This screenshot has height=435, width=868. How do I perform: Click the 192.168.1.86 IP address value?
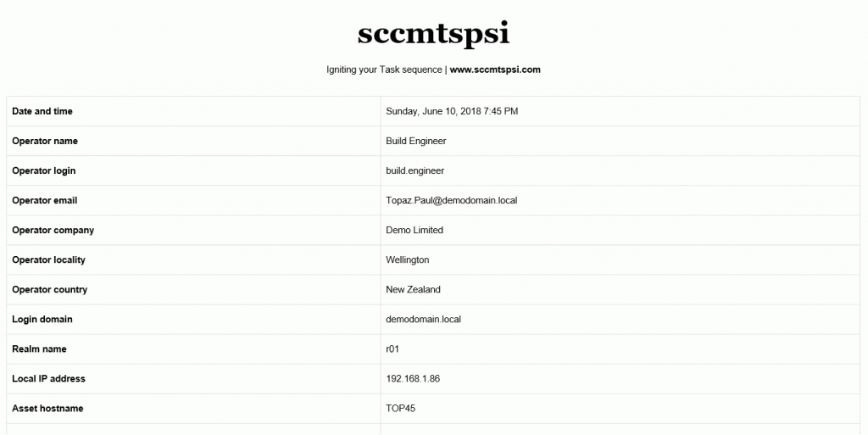click(x=413, y=378)
